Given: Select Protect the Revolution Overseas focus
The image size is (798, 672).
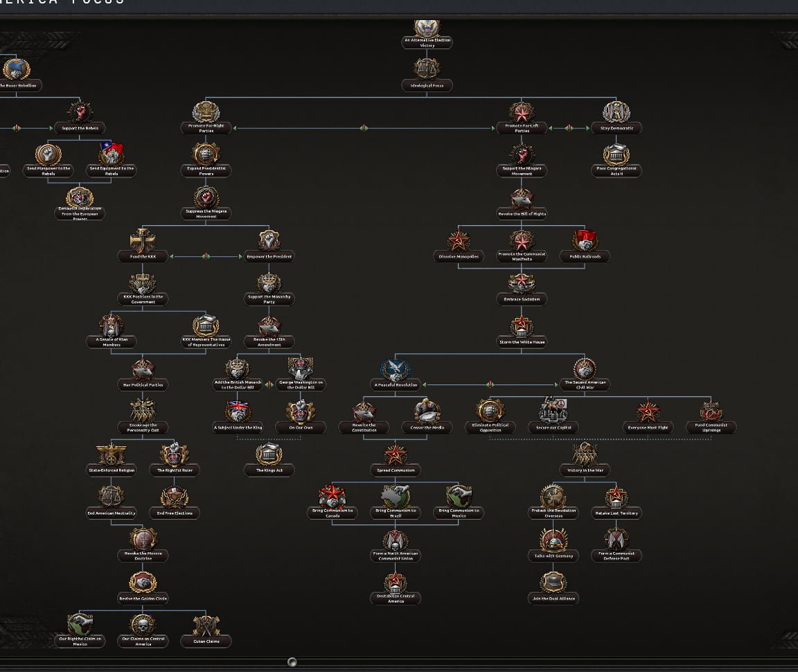Looking at the screenshot, I should coord(553,503).
